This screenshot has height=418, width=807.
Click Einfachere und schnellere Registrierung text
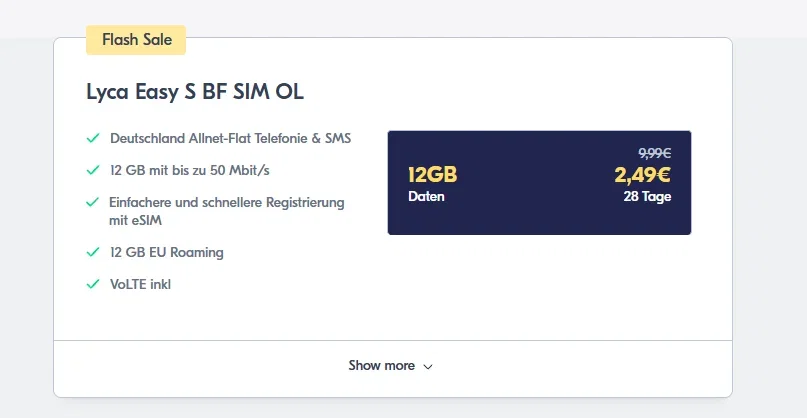tap(226, 202)
